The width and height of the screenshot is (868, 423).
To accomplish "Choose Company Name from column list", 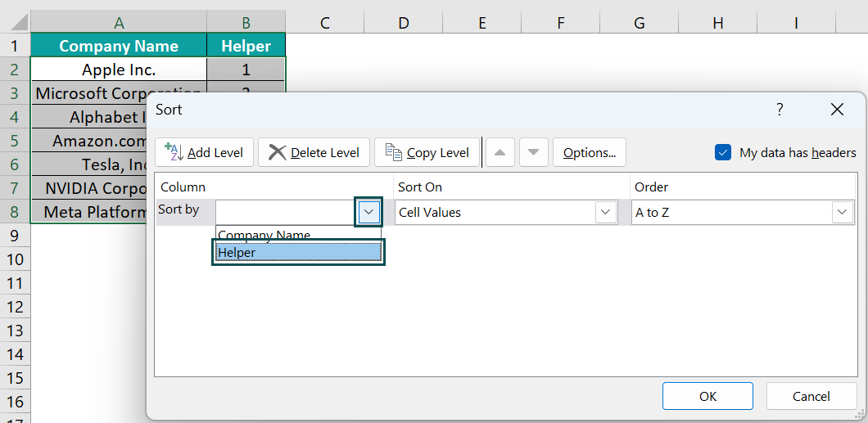I will click(x=298, y=234).
